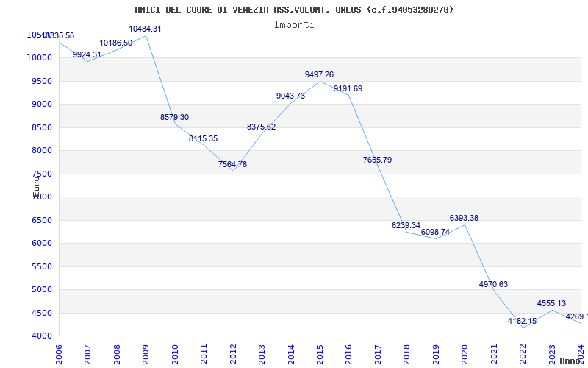The image size is (588, 368).
Task: Click the 2022 x-axis year label
Action: (x=523, y=354)
